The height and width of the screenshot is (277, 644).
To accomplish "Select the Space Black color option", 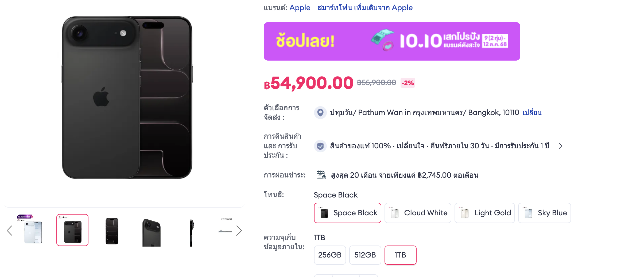I will point(347,213).
